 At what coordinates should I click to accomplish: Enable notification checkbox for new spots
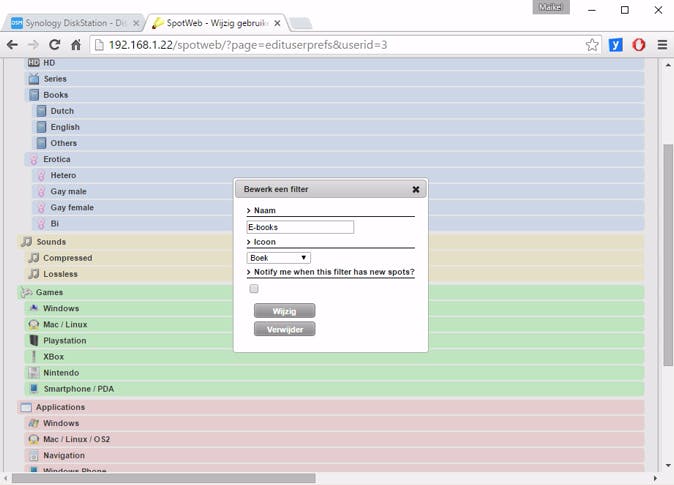tap(254, 289)
